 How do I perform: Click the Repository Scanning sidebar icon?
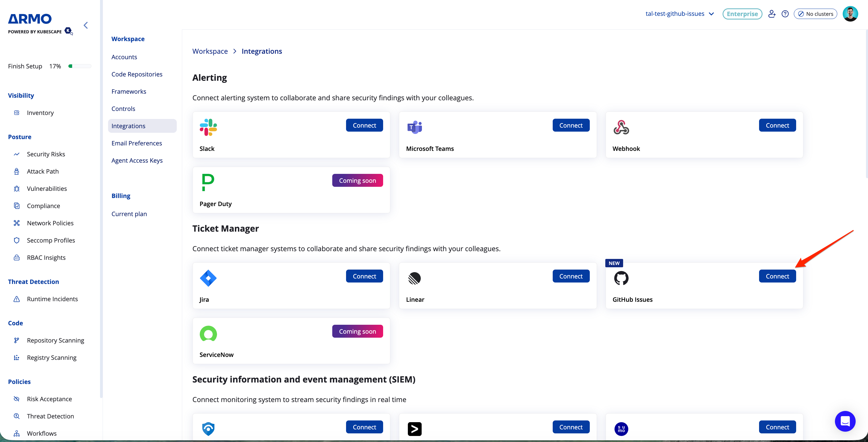16,340
